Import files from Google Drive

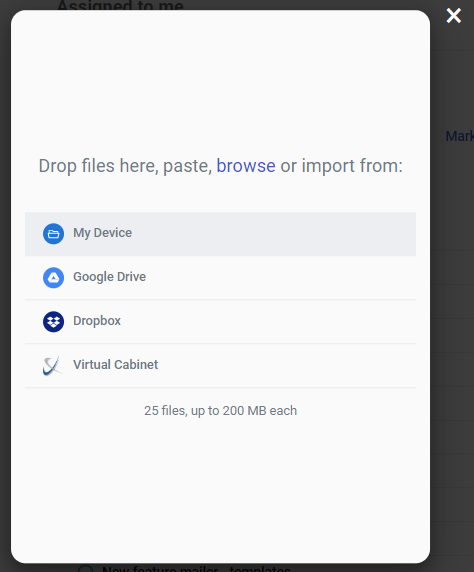pos(220,278)
